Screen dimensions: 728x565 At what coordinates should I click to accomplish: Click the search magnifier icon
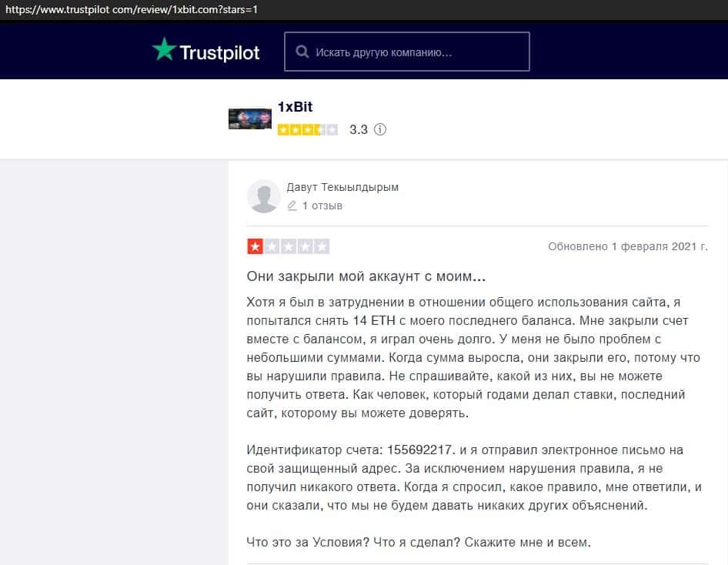302,52
